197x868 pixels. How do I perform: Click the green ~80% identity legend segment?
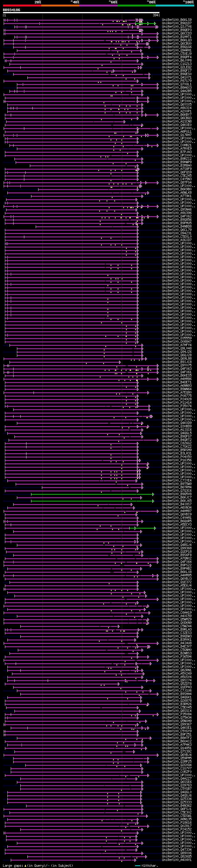(137, 6)
